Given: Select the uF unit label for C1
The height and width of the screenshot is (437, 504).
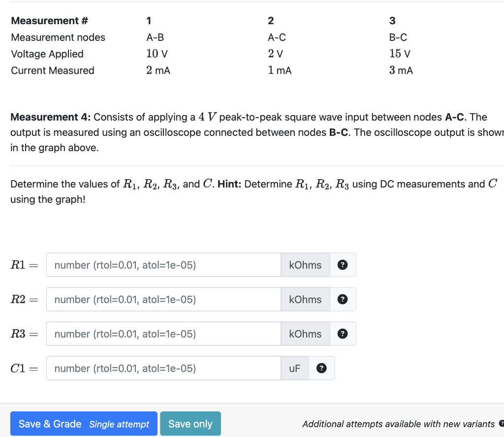Looking at the screenshot, I should [x=294, y=368].
